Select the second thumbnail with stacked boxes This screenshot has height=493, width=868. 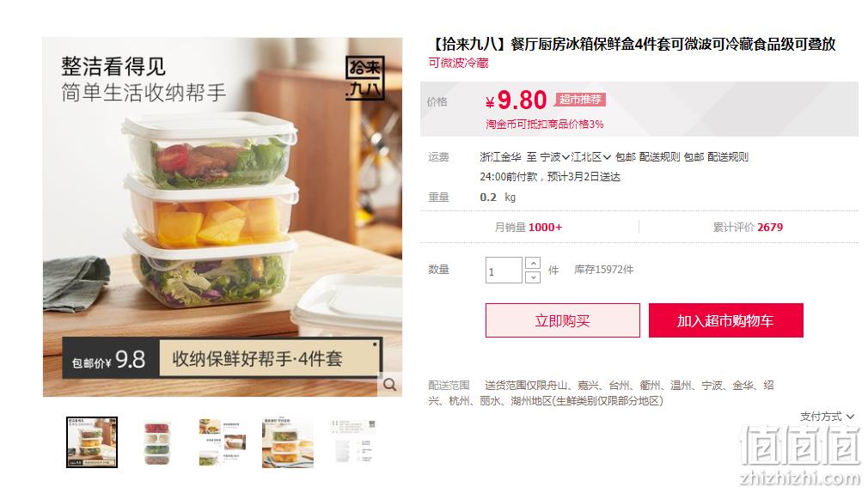click(157, 442)
